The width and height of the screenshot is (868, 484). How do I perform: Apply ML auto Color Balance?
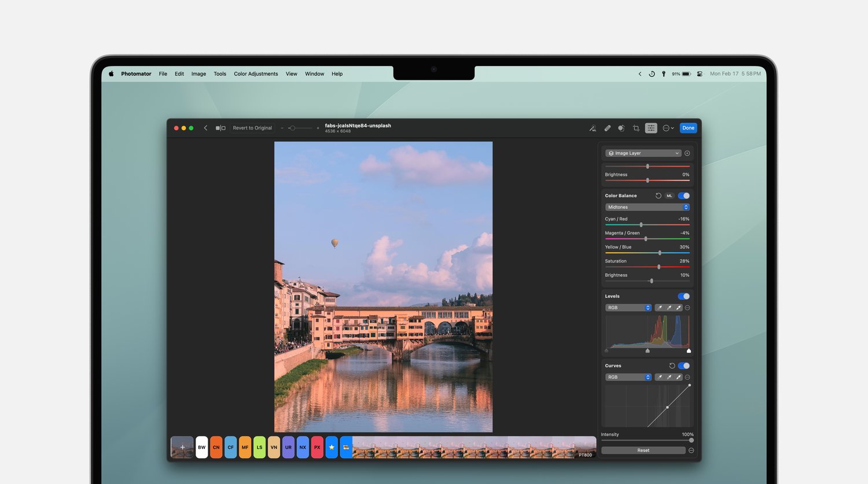(x=670, y=196)
